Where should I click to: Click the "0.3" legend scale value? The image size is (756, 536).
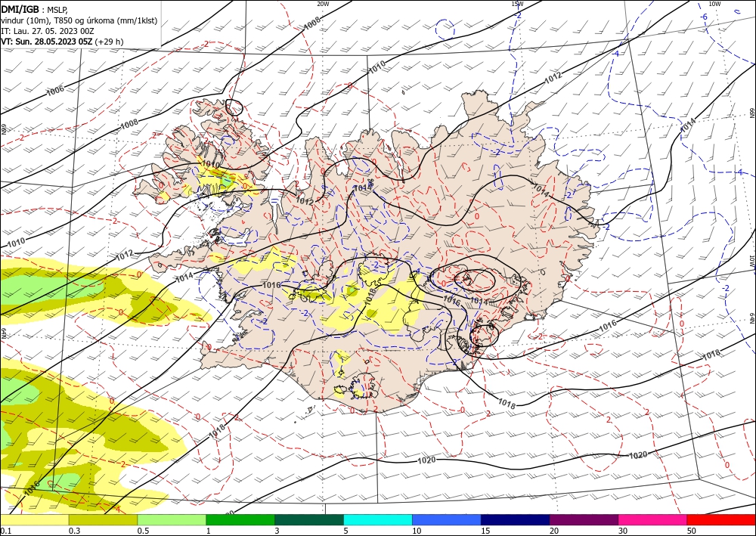(x=73, y=531)
